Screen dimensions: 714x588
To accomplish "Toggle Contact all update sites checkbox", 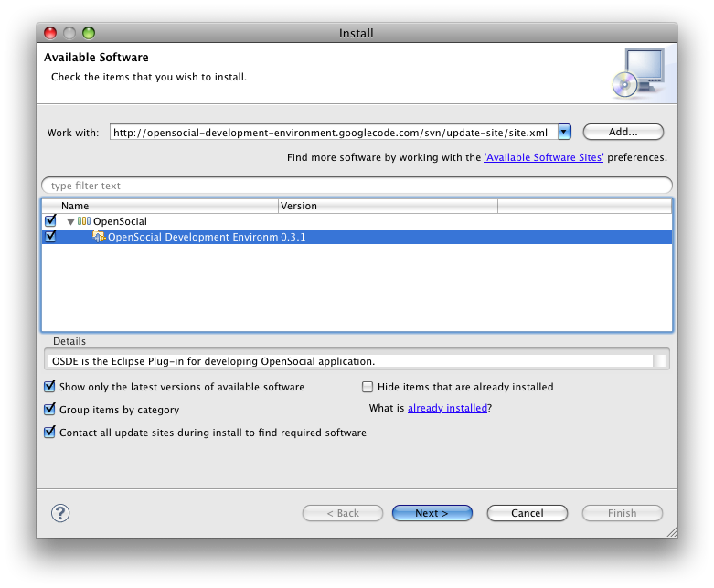I will pos(49,433).
